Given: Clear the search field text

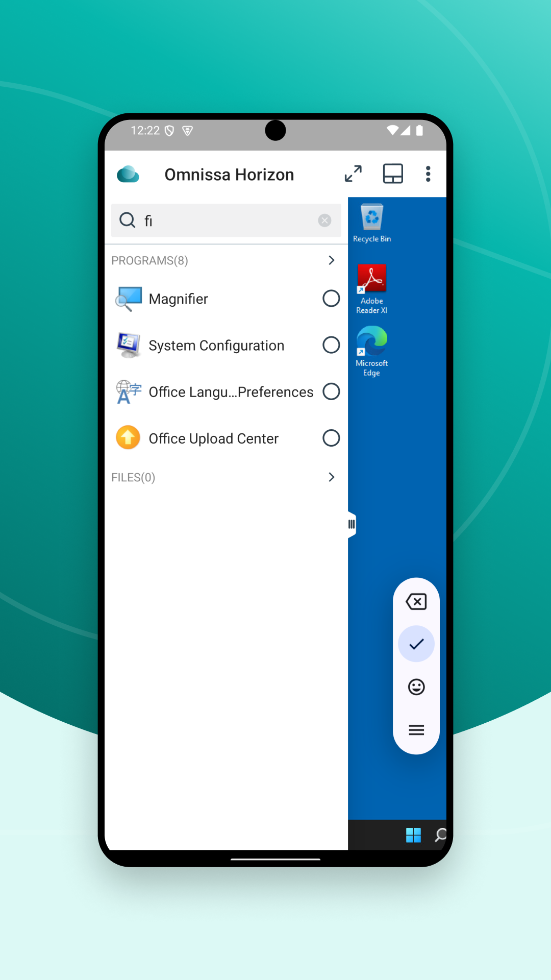Looking at the screenshot, I should coord(324,220).
